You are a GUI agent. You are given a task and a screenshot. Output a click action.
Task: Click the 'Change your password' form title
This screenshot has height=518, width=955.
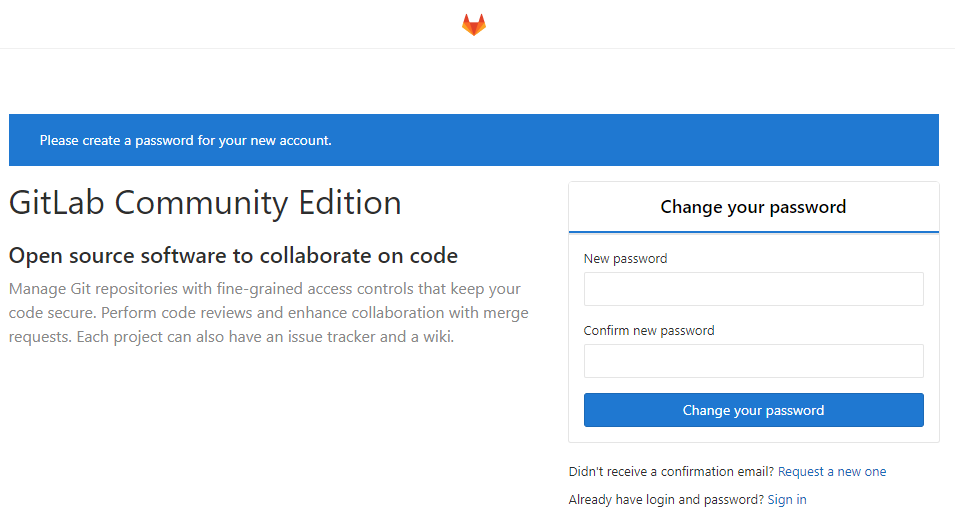753,207
